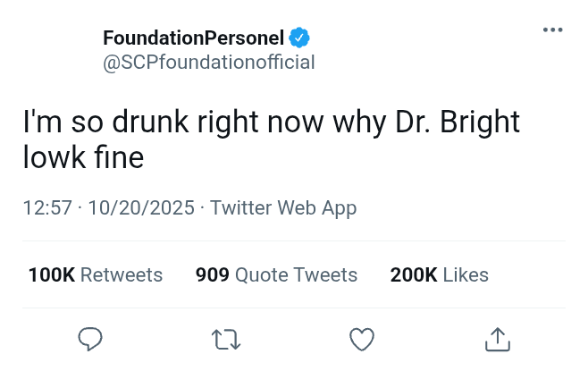Click the bold 200K likes count number
The width and height of the screenshot is (588, 371).
413,274
